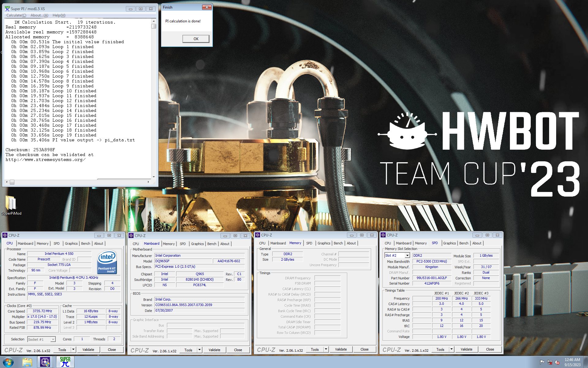The height and width of the screenshot is (368, 588).
Task: Click the Core Speed value 3735.72 MHz
Action: (x=42, y=311)
